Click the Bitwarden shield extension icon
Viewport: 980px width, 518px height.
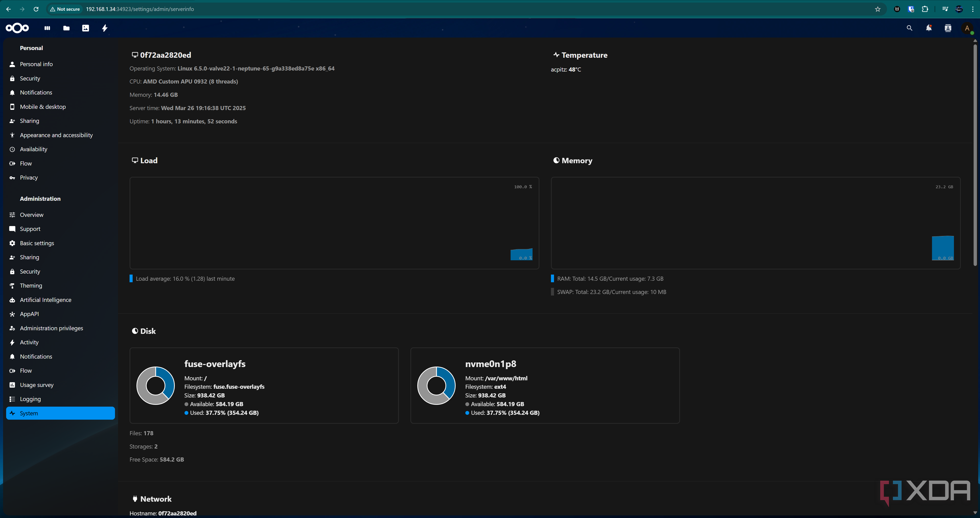pos(911,9)
